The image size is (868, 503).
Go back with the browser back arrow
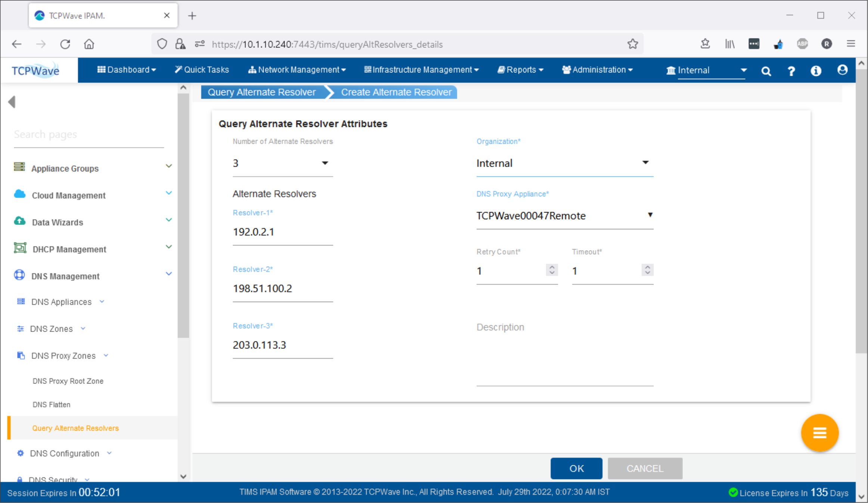(17, 44)
